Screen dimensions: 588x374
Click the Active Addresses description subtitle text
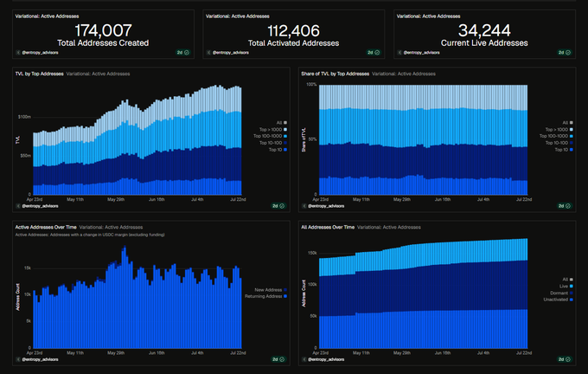(90, 235)
